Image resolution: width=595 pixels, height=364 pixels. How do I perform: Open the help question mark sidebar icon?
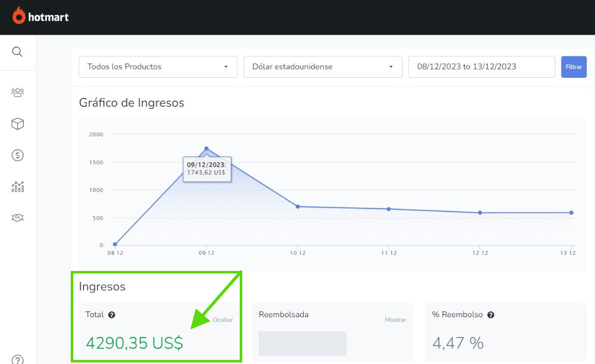tap(17, 359)
